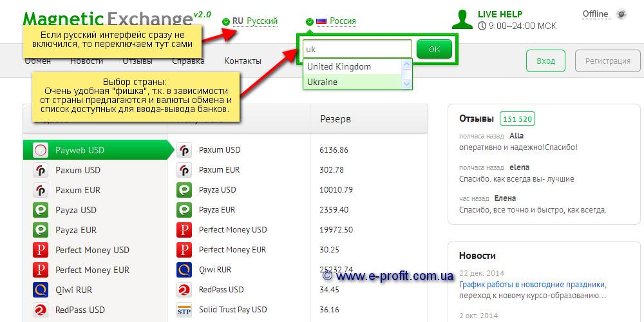Click the Отзывы panel heading
The height and width of the screenshot is (322, 644).
tap(477, 118)
